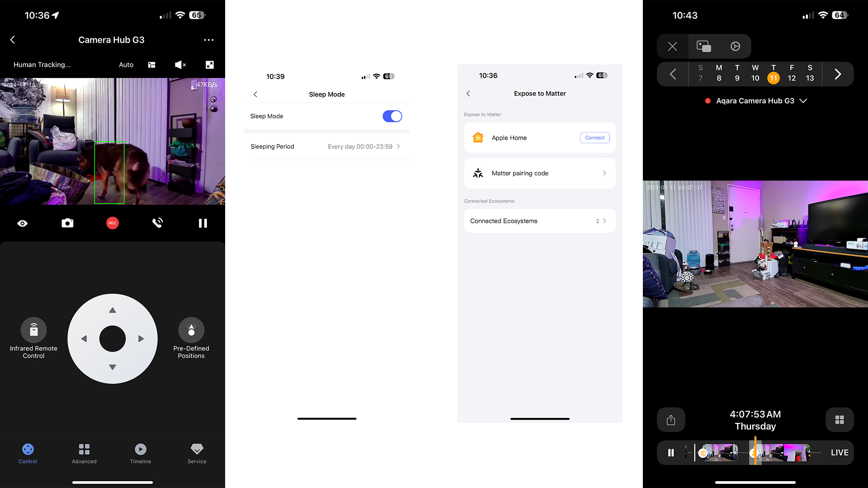Tap the REC recording button icon
The width and height of the screenshot is (868, 488).
tap(112, 223)
